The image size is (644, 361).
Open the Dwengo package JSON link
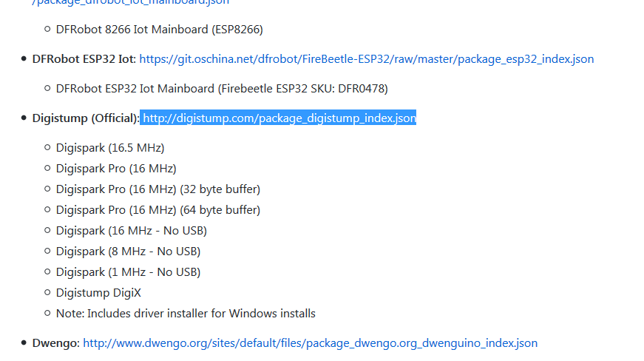tap(310, 343)
